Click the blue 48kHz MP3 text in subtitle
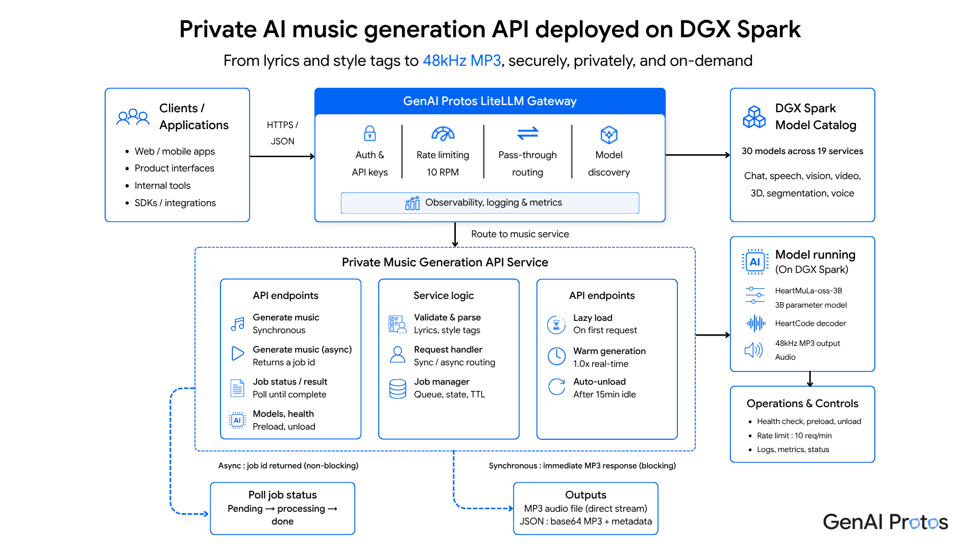The height and width of the screenshot is (551, 980). 462,61
